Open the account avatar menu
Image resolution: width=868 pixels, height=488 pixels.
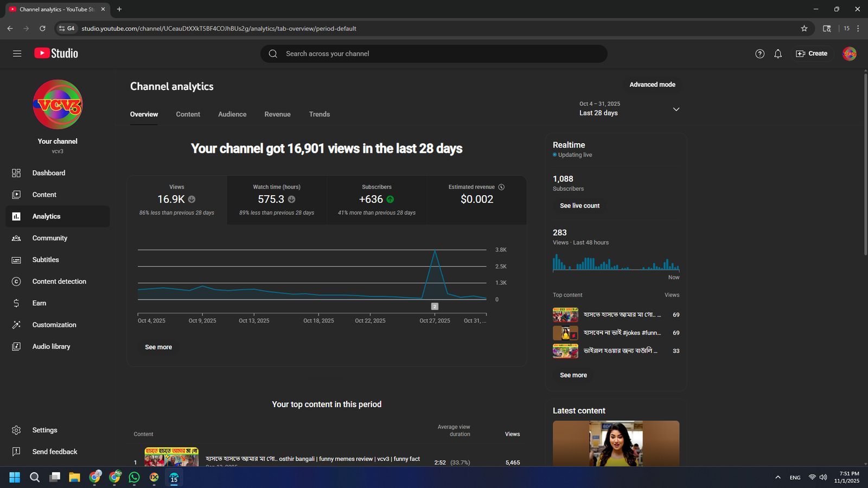point(849,54)
